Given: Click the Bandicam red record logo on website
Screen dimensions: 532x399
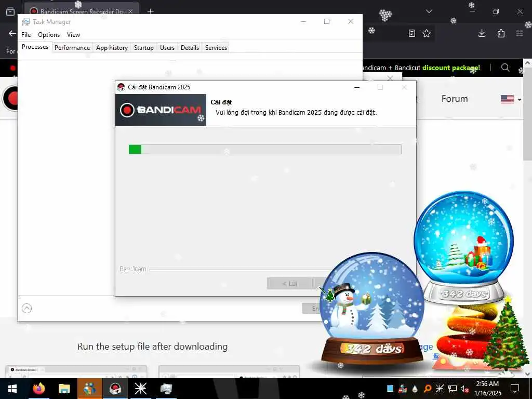Looking at the screenshot, I should tap(10, 98).
